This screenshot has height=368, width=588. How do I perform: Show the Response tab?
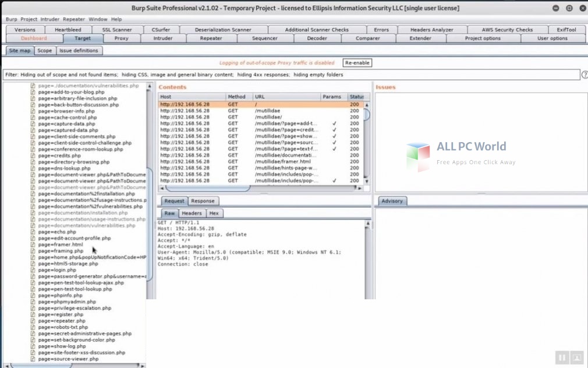203,201
